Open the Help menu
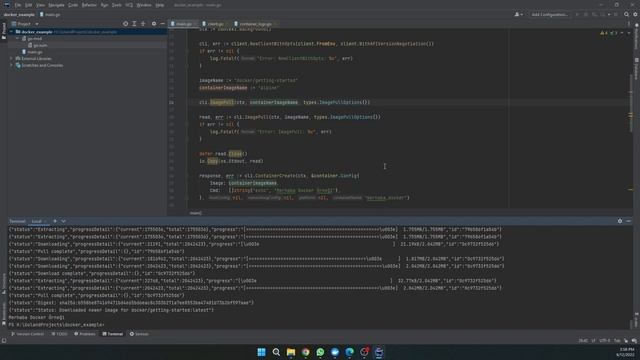Screen dimensions: 640x360 (160, 5)
